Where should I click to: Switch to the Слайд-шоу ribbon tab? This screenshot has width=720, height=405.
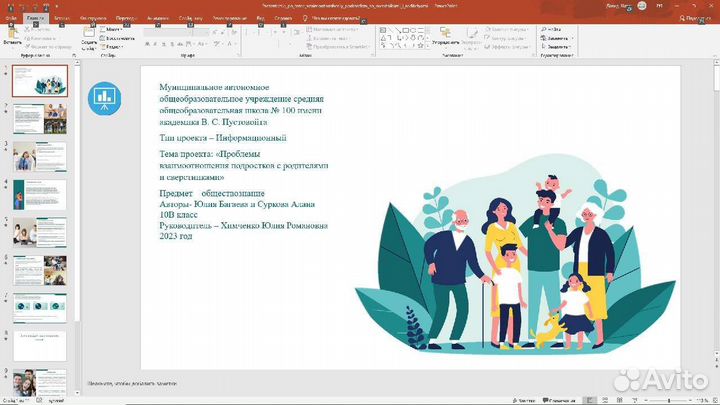(x=190, y=18)
